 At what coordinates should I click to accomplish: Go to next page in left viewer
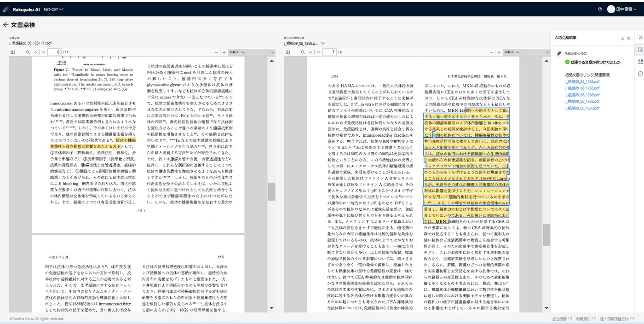[x=44, y=52]
